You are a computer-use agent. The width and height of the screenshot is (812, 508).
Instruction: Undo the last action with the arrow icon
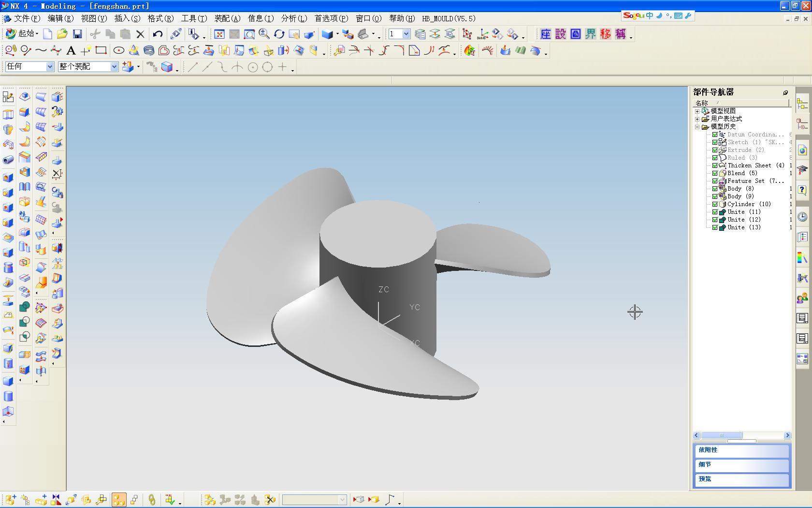tap(158, 34)
